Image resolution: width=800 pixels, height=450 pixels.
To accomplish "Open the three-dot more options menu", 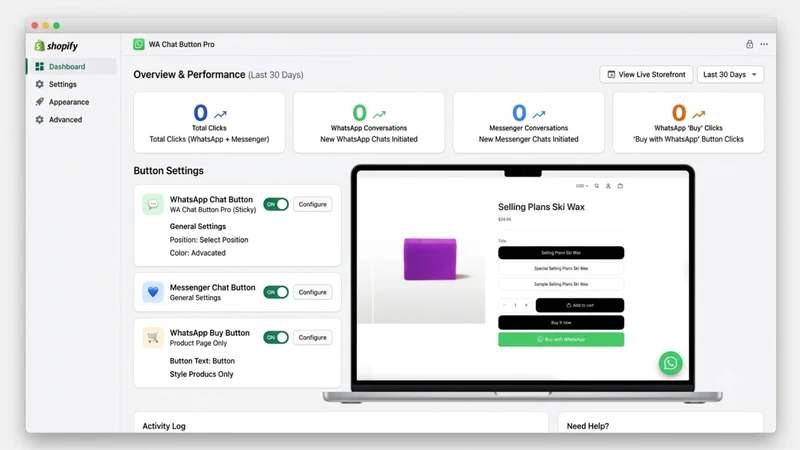I will (764, 44).
